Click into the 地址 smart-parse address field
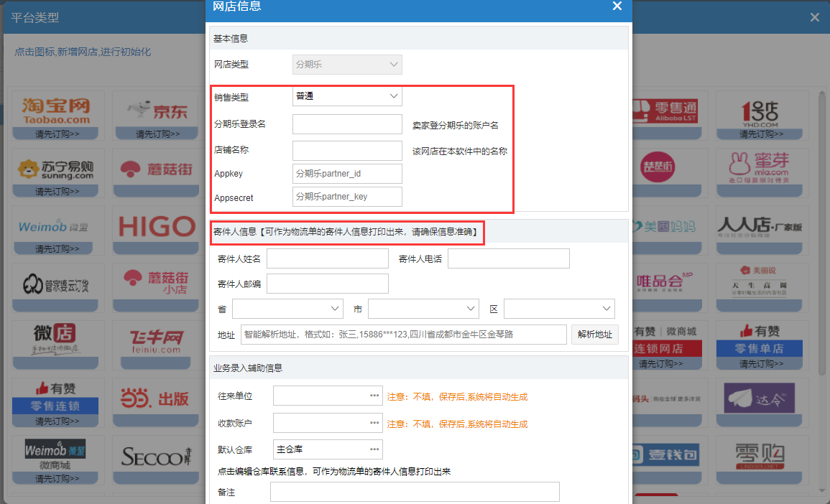This screenshot has width=830, height=504. (x=404, y=335)
